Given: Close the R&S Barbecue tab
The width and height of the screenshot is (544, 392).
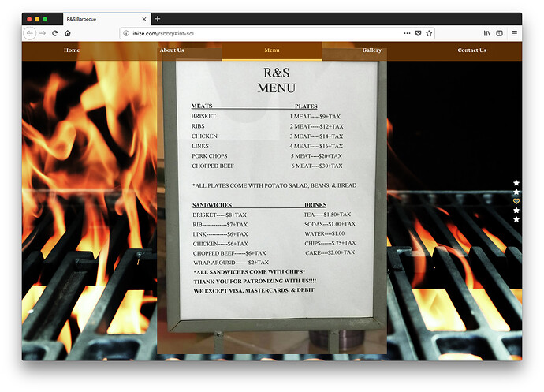Looking at the screenshot, I should (x=144, y=19).
